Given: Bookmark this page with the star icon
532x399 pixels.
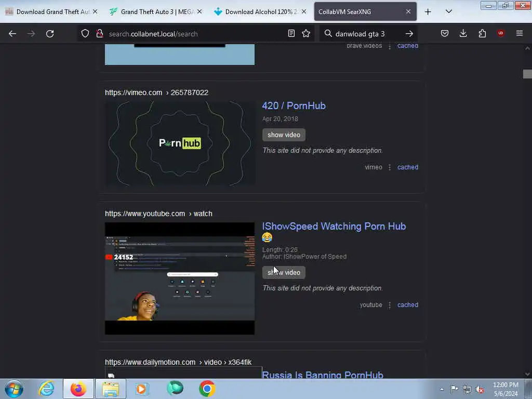Looking at the screenshot, I should [x=306, y=33].
